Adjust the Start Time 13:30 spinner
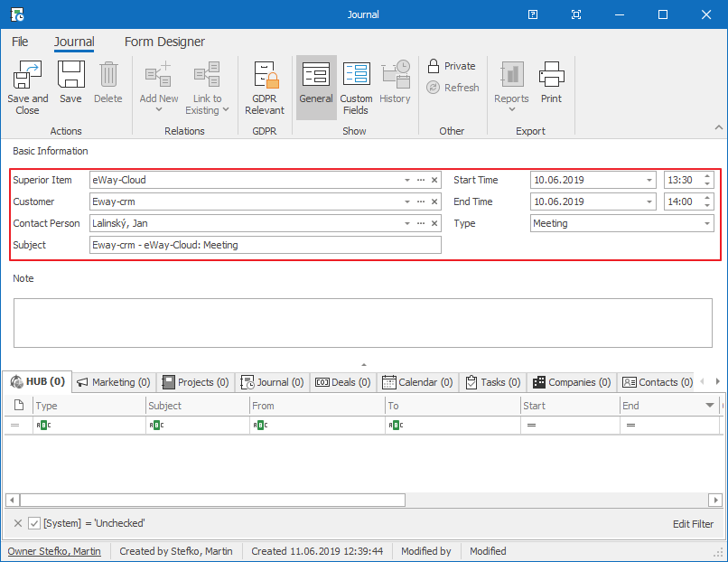The width and height of the screenshot is (728, 562). coord(707,180)
